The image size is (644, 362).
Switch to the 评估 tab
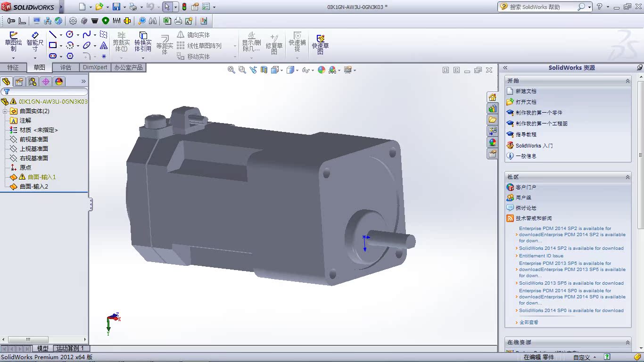coord(66,68)
